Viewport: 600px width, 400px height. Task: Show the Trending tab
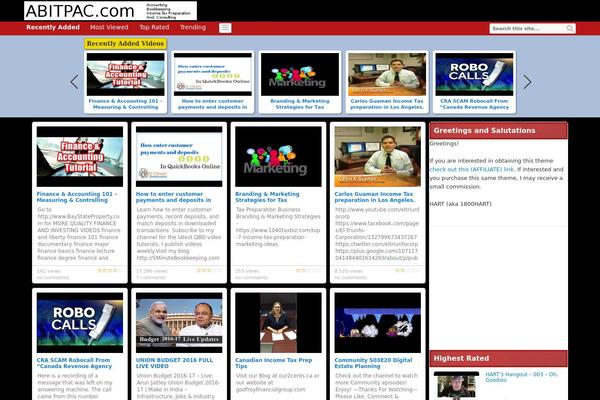coord(193,28)
